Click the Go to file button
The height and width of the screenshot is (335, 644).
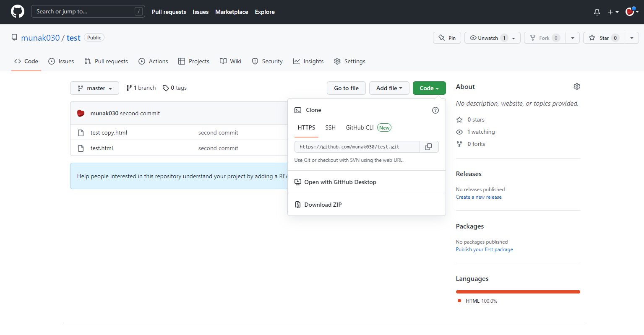pos(346,88)
